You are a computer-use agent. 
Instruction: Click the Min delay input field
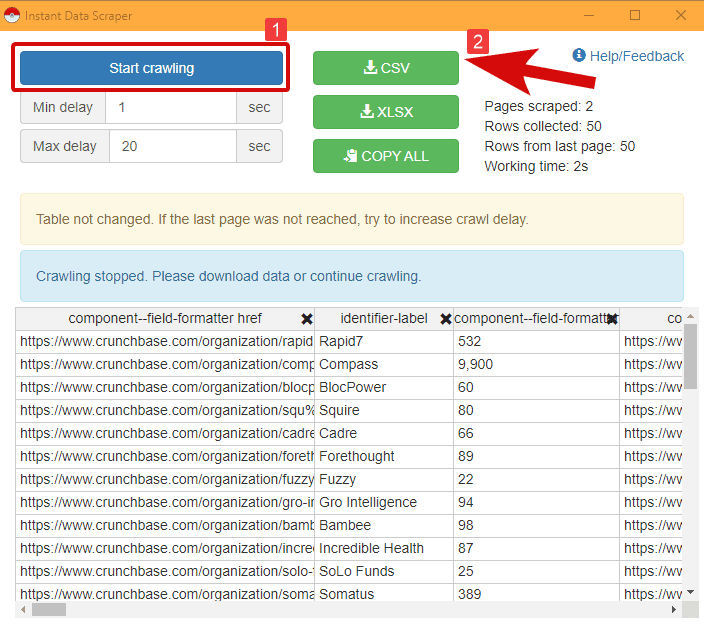(171, 107)
